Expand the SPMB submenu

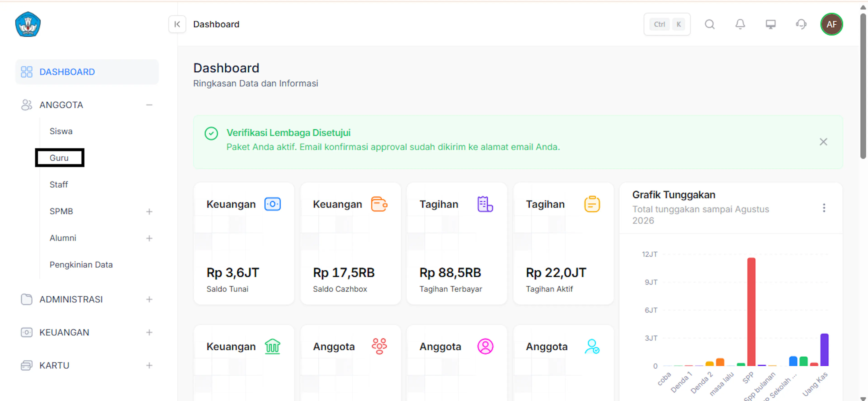[149, 212]
